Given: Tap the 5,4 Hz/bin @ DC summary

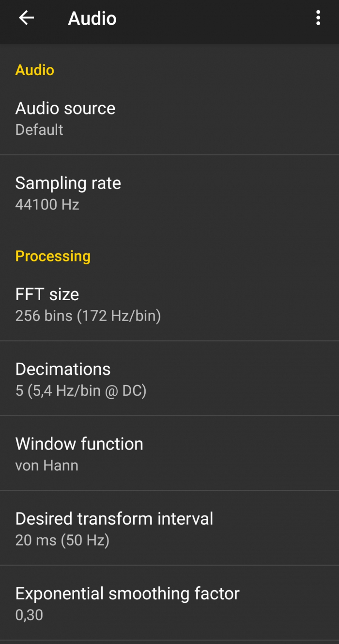Looking at the screenshot, I should [x=81, y=391].
